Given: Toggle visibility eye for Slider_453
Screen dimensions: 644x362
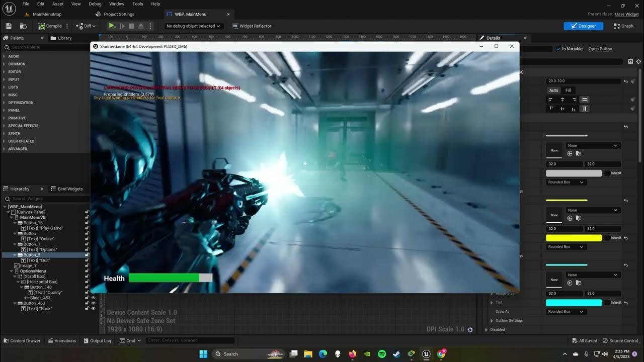Looking at the screenshot, I should [x=93, y=298].
